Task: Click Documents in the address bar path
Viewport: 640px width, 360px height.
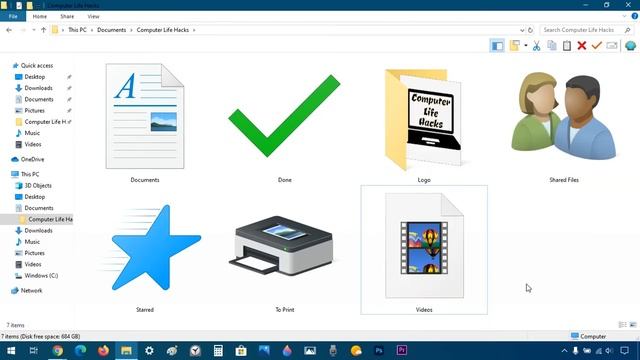Action: (x=111, y=30)
